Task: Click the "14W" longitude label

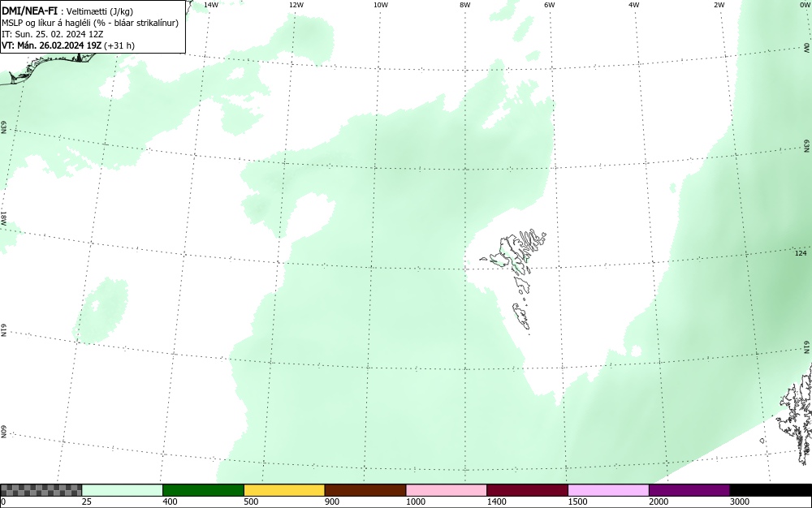Action: click(x=211, y=5)
